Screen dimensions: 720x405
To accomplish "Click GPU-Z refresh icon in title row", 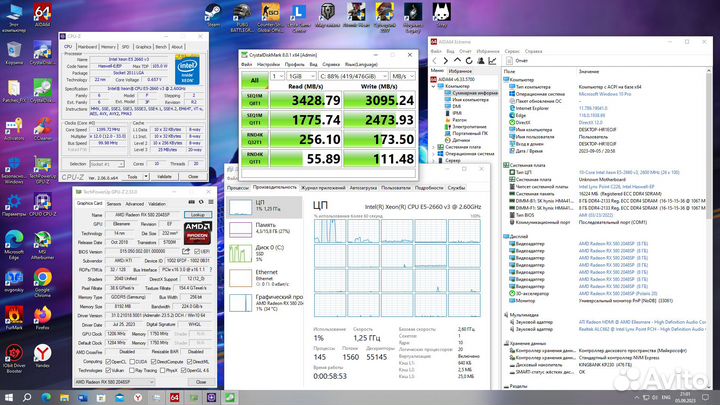I will tap(201, 202).
